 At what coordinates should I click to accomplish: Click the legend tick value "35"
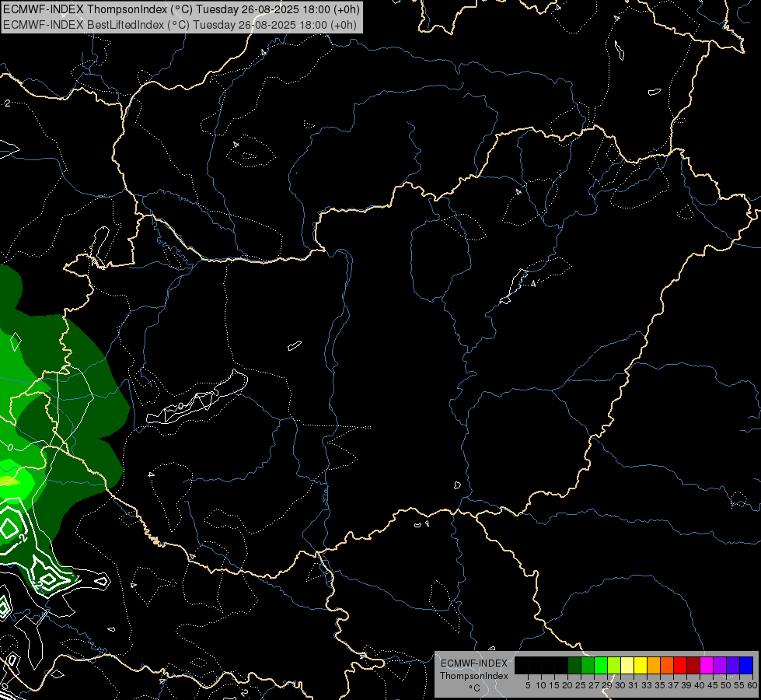pyautogui.click(x=660, y=685)
